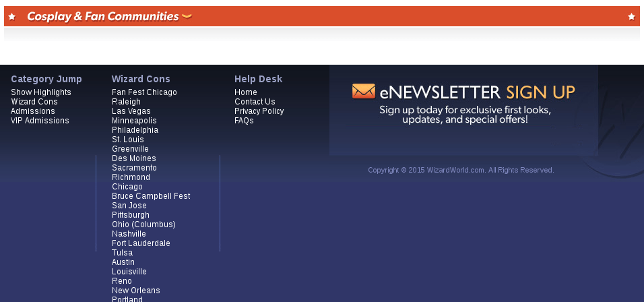Screen dimensions: 644x302
Task: Open FAQs under Help Desk
Action: click(244, 121)
